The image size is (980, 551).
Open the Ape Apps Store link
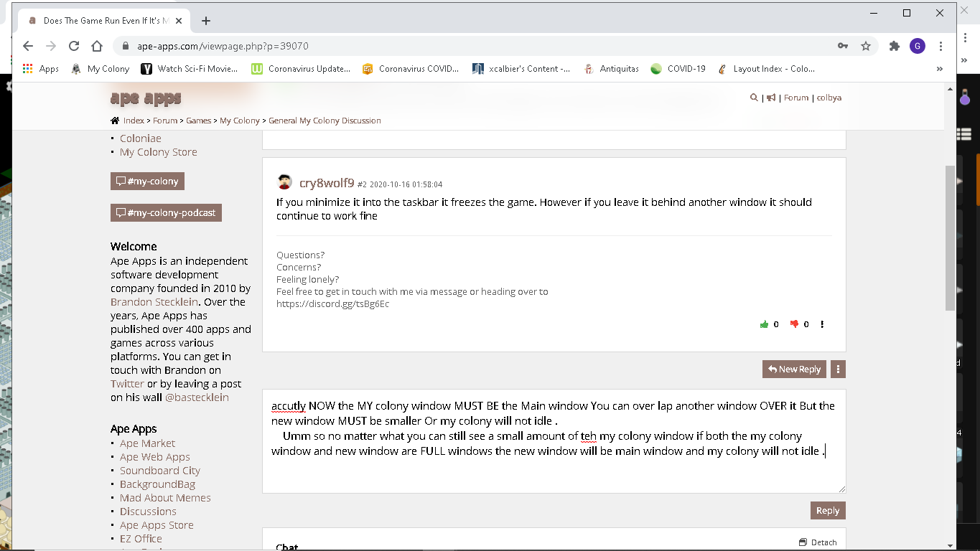click(157, 525)
